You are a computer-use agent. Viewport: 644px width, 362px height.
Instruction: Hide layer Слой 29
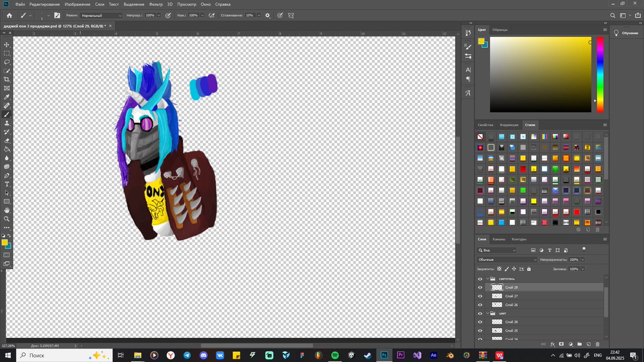point(480,287)
